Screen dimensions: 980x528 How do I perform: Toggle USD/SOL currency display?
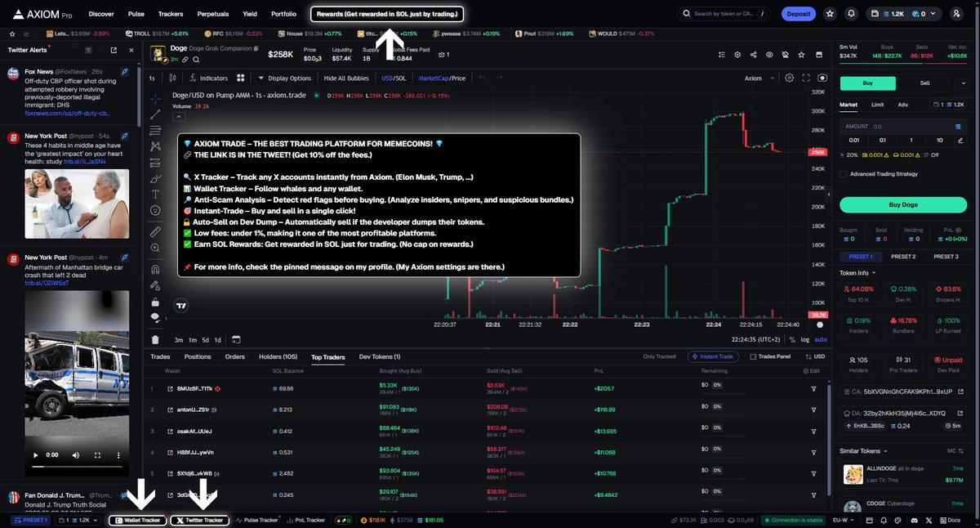[x=393, y=78]
